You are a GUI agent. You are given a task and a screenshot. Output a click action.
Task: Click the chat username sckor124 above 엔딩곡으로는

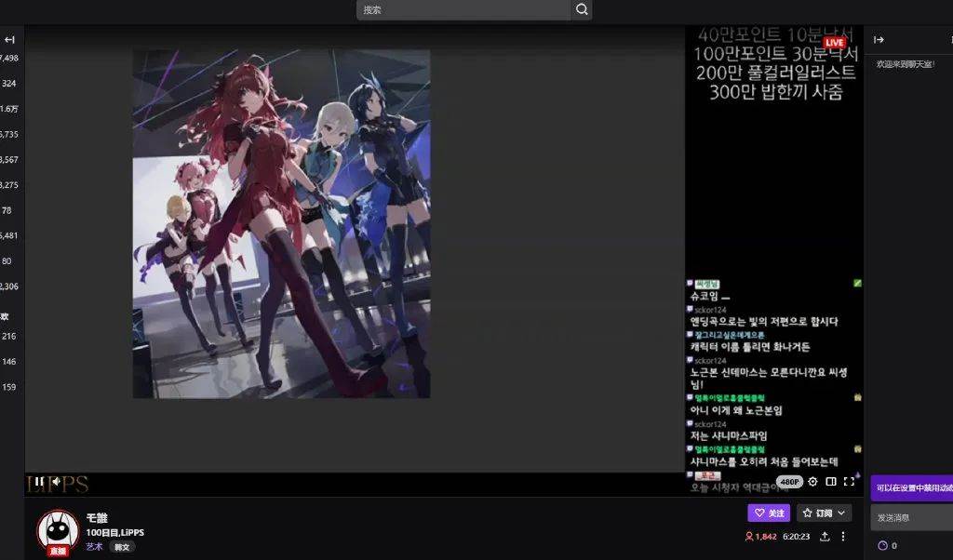[710, 310]
